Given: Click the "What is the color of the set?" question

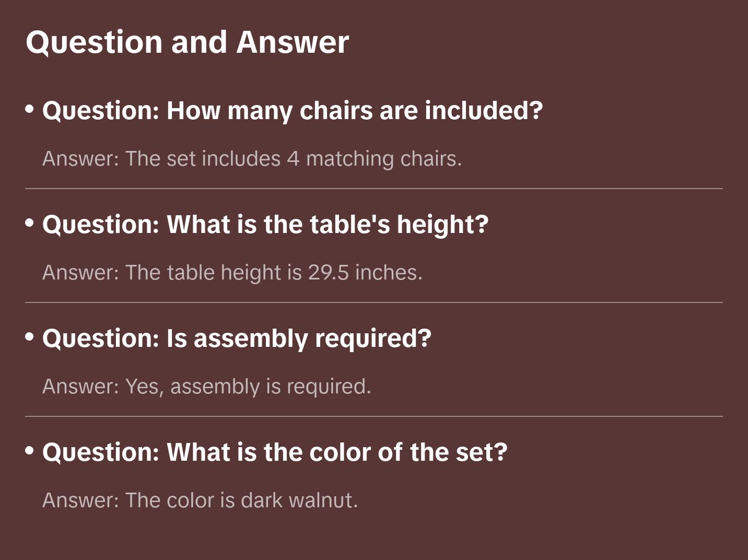Looking at the screenshot, I should point(275,452).
